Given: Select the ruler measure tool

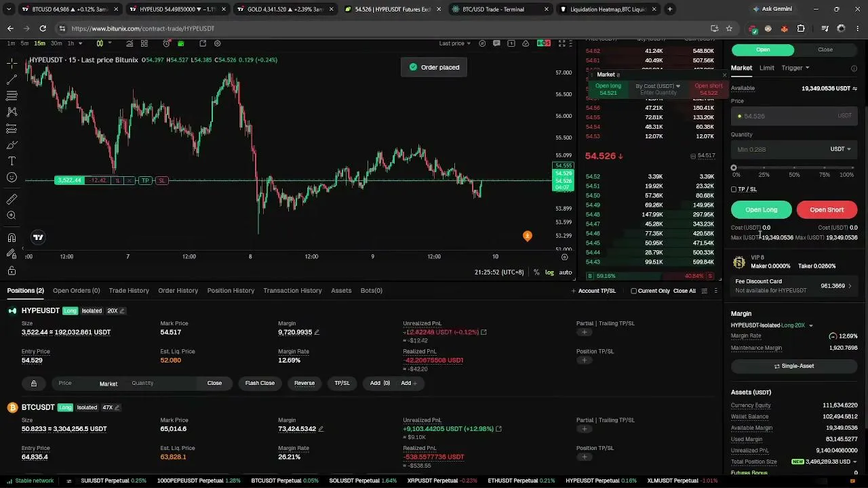Looking at the screenshot, I should click(12, 199).
